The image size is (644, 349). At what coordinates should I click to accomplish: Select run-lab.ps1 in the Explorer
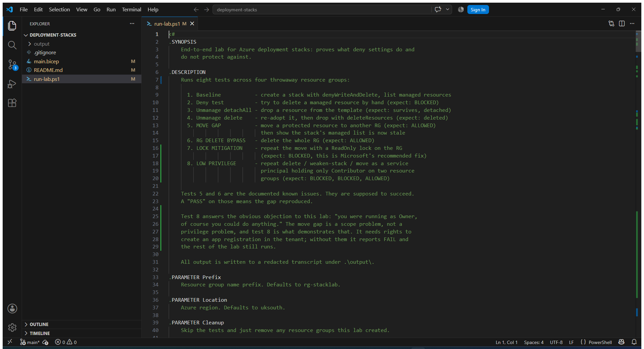point(82,79)
